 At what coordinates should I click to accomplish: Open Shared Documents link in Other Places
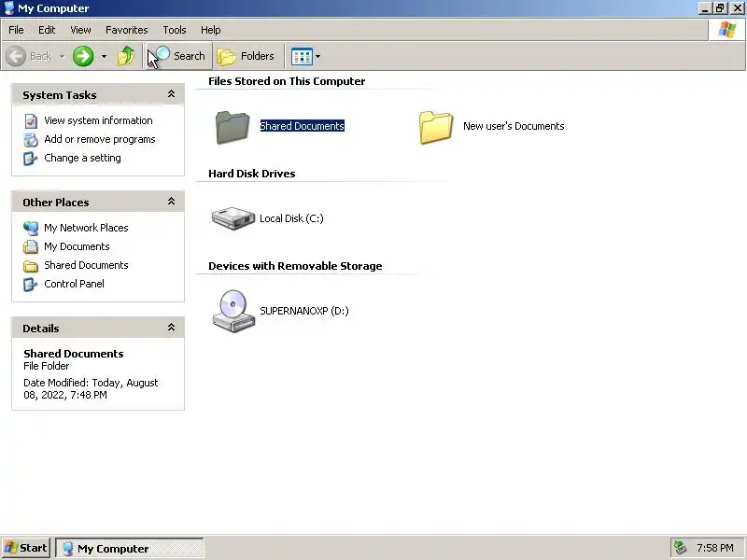point(86,265)
